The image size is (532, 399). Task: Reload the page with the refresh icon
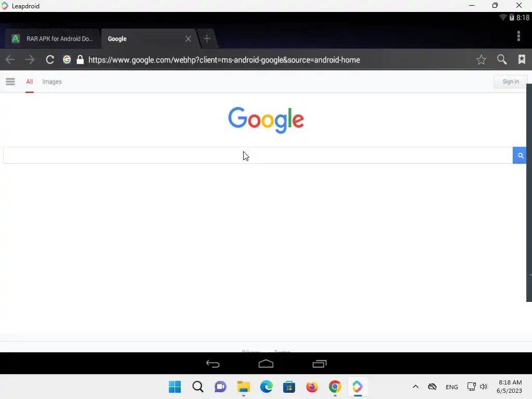pyautogui.click(x=50, y=60)
